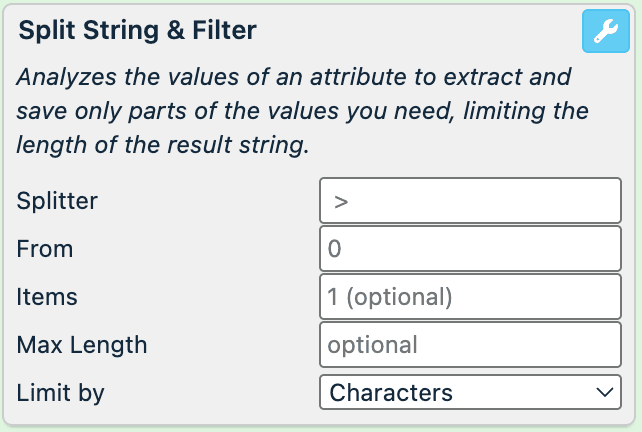Click into the Max Length field
This screenshot has width=642, height=432.
pos(470,345)
